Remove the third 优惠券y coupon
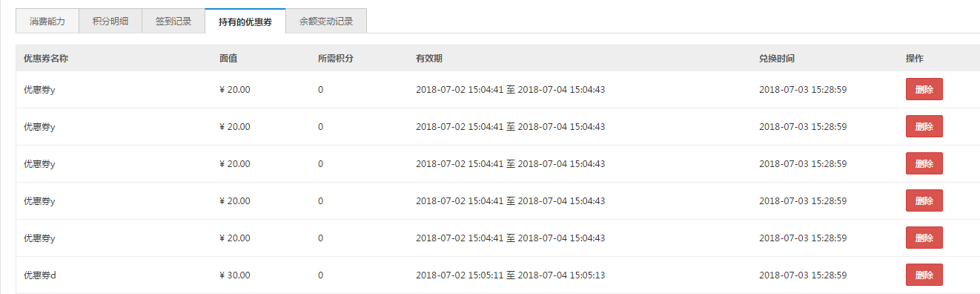980x294 pixels. [924, 163]
